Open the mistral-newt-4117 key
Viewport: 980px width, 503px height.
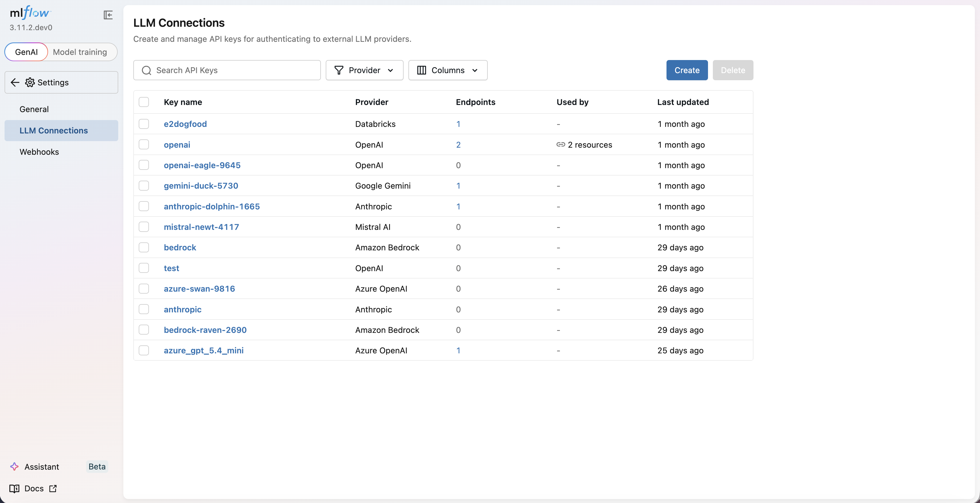pyautogui.click(x=201, y=226)
